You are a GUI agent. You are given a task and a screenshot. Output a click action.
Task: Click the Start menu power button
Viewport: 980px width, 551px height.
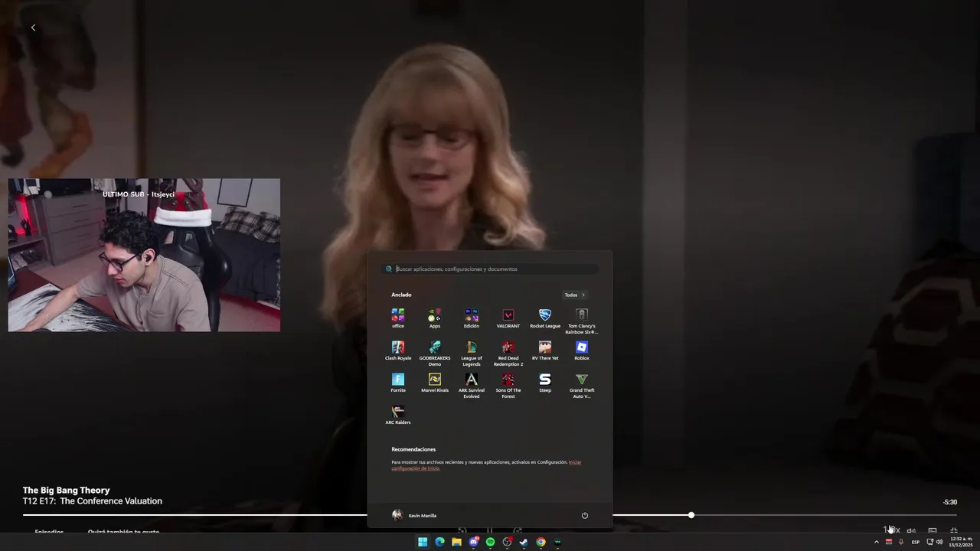[x=584, y=515]
